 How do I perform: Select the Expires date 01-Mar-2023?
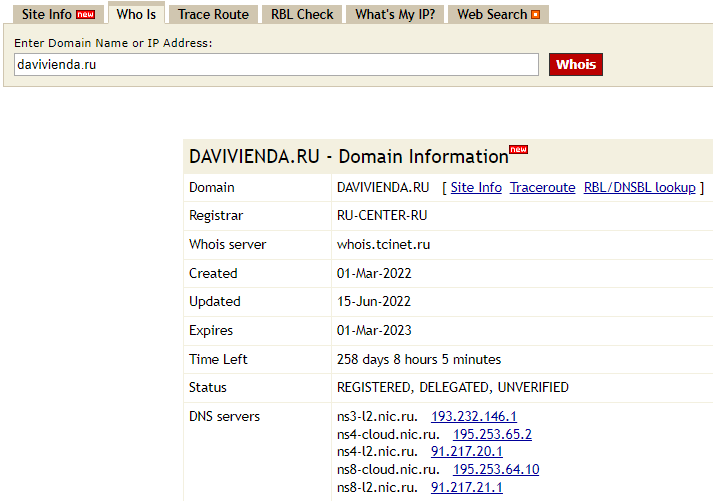point(374,331)
